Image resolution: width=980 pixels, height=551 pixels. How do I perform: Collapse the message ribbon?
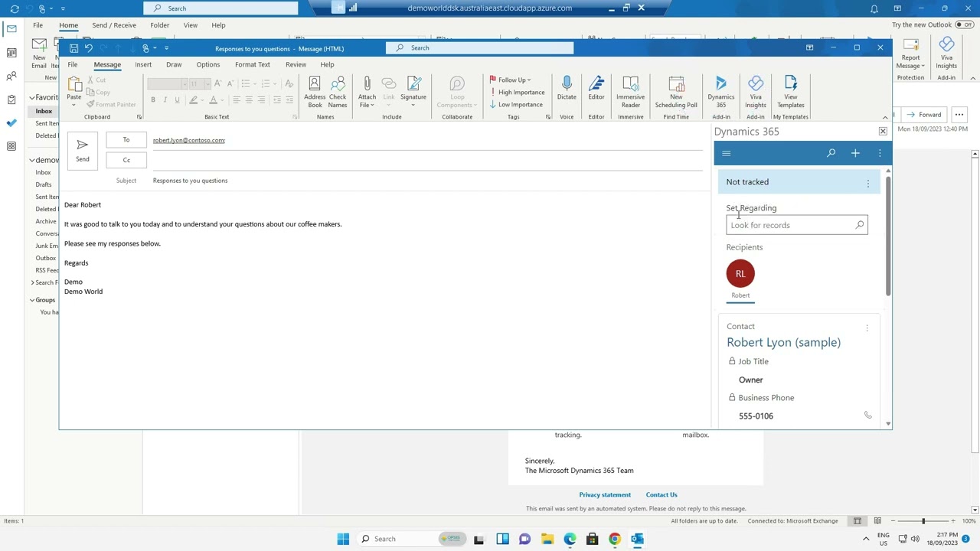(x=885, y=117)
